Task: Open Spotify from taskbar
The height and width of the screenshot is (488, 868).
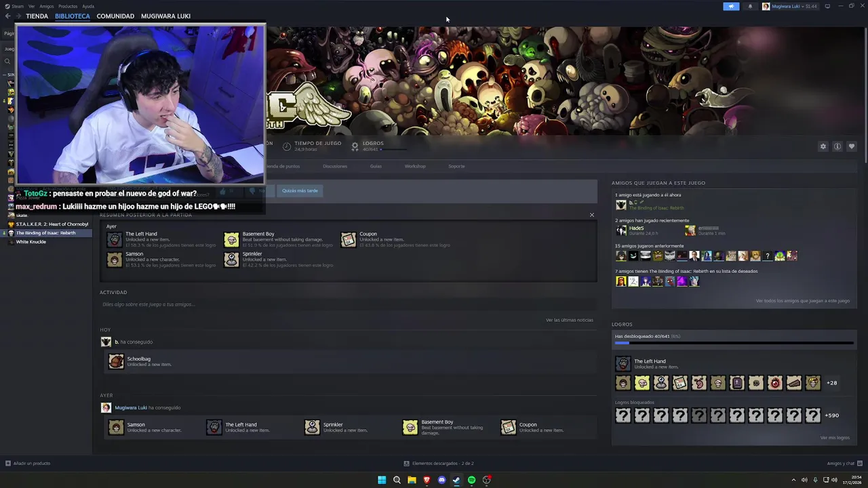Action: (471, 480)
